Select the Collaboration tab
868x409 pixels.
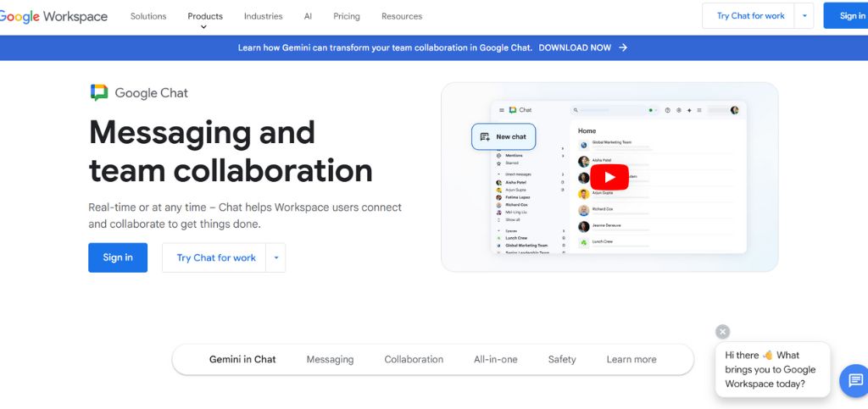(x=414, y=359)
